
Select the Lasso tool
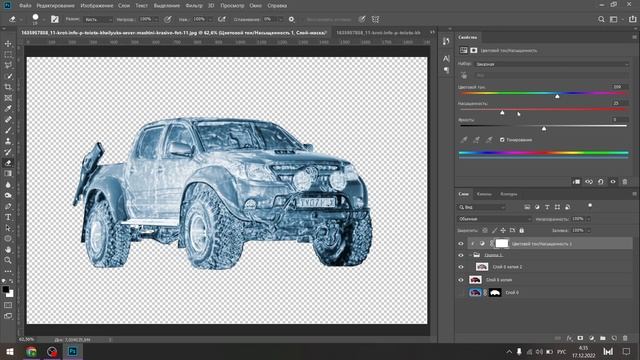[8, 65]
